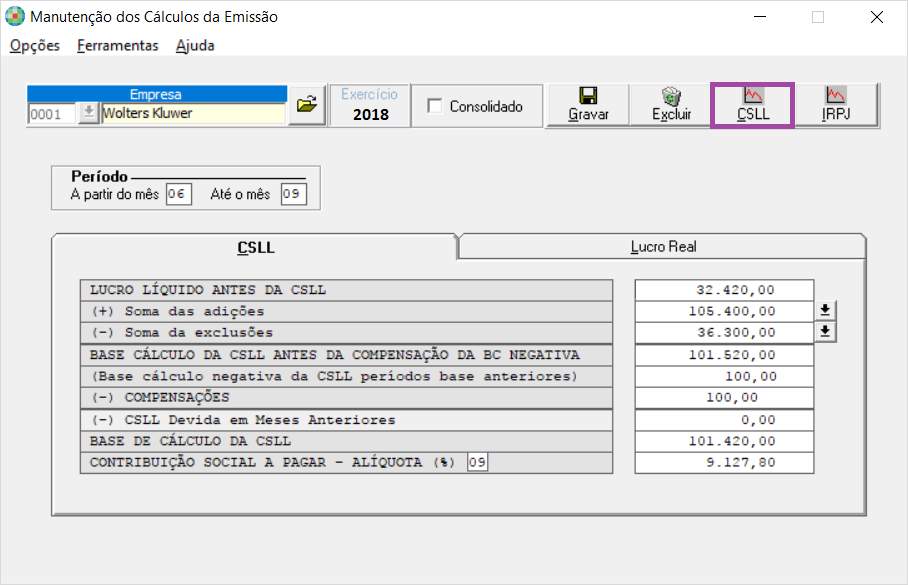The image size is (908, 585).
Task: Expand details for Soma da exclusões
Action: [825, 332]
